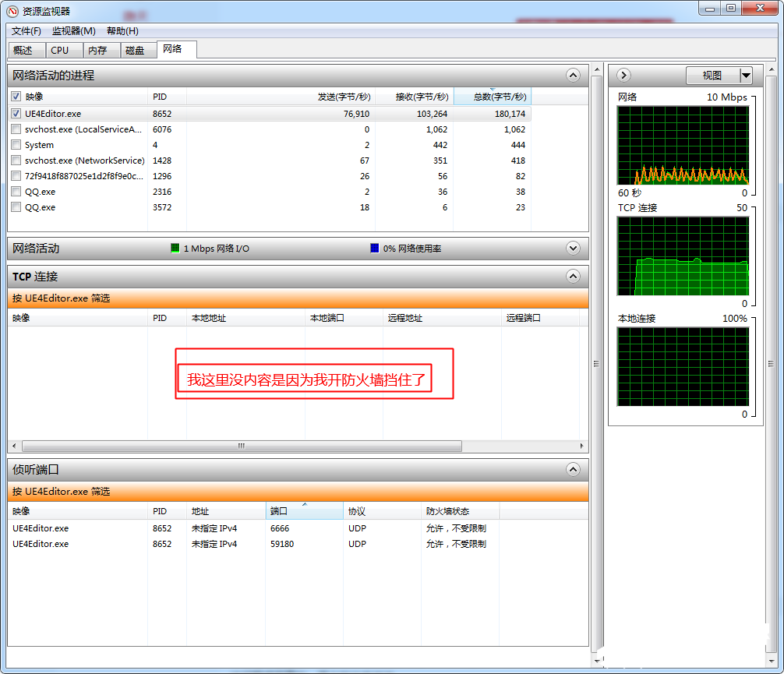Select the 网络 tab

click(x=176, y=49)
